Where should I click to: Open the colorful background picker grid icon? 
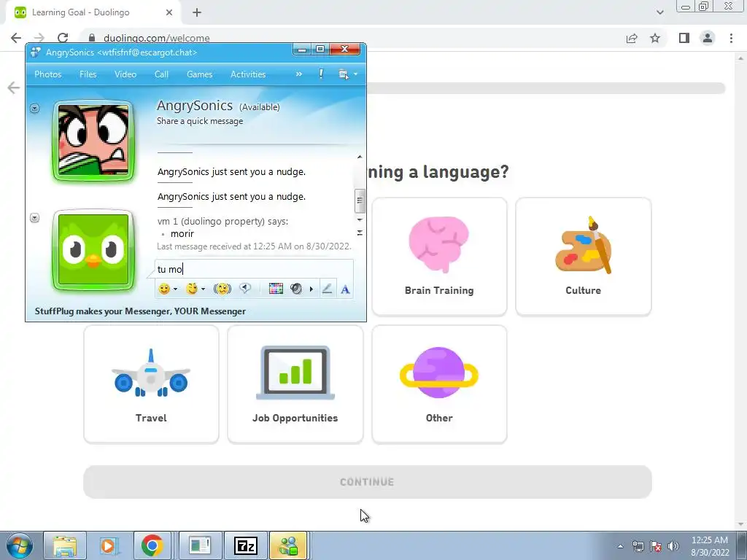tap(276, 289)
